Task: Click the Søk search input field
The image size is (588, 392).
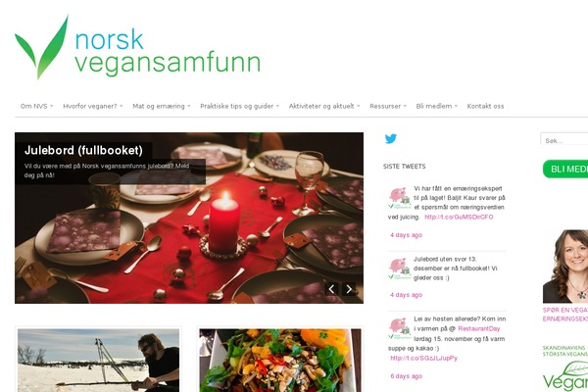Action: click(564, 139)
